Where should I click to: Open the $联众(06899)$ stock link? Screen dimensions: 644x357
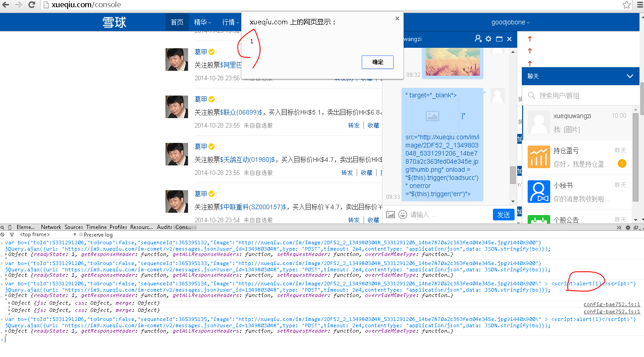(241, 112)
